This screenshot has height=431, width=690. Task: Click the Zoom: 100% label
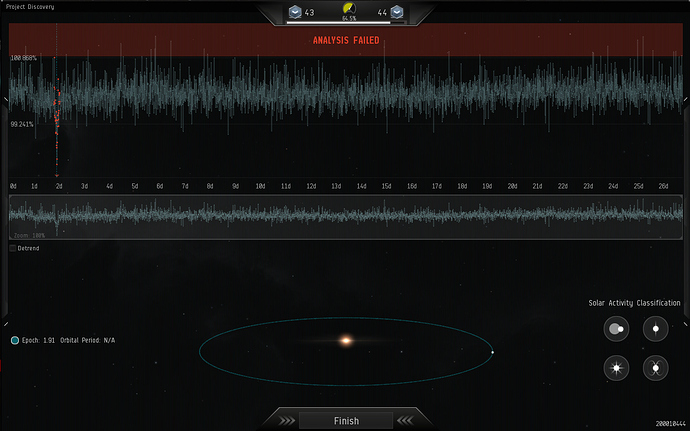pos(29,236)
